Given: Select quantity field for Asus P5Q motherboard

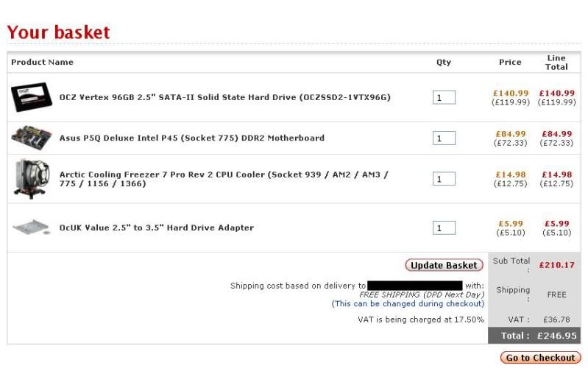Looking at the screenshot, I should click(444, 138).
